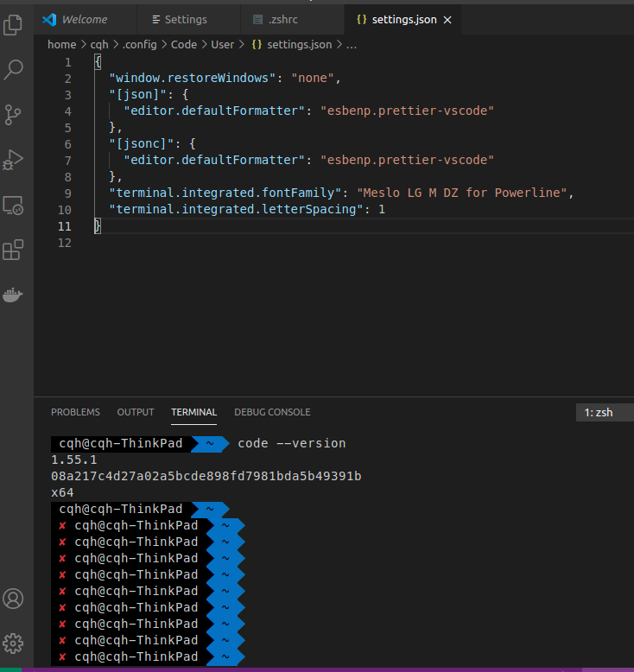Screen dimensions: 634x672
Task: Click the commit hash 08a217c4... in terminal
Action: tap(206, 476)
